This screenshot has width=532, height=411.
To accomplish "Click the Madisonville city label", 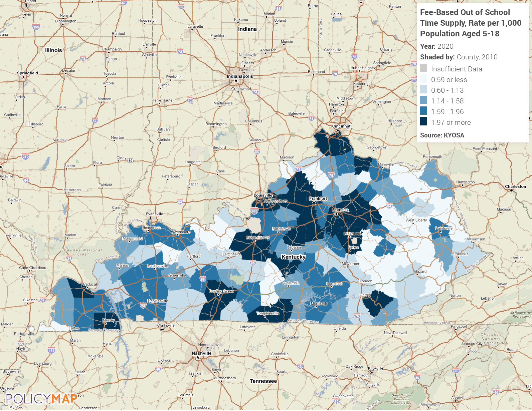I will [158, 266].
